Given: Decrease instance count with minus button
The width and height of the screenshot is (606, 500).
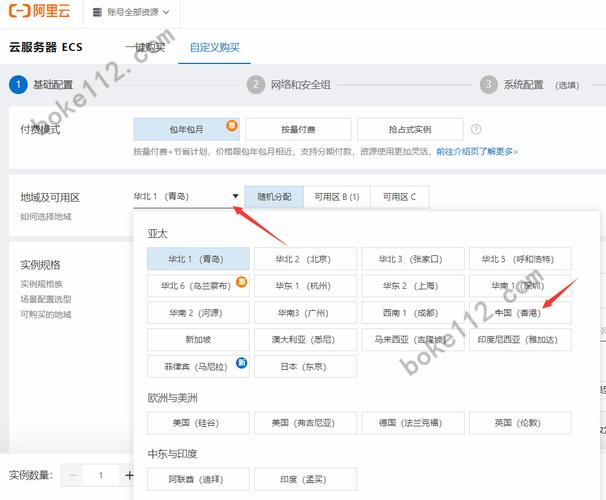Looking at the screenshot, I should [73, 475].
